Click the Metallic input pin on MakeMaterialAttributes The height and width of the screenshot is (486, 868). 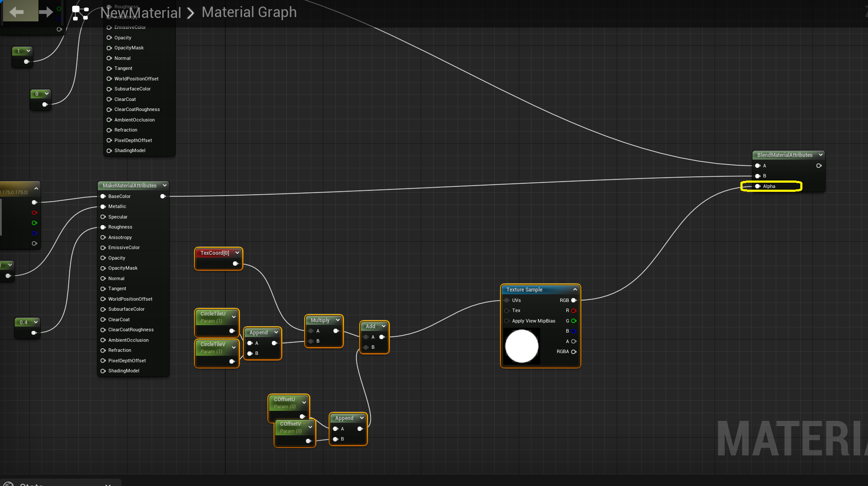103,207
